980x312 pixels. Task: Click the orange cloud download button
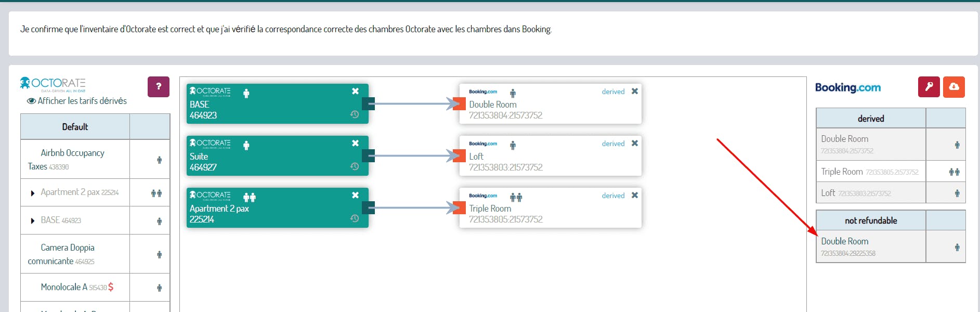coord(954,87)
